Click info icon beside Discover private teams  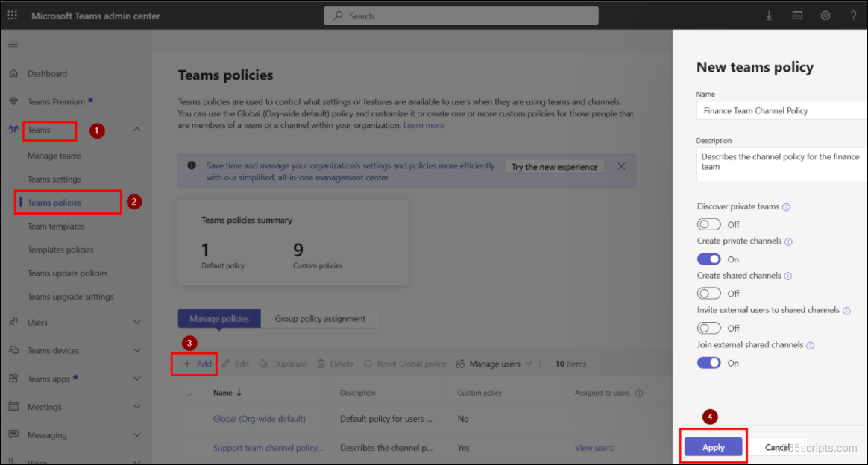(786, 206)
